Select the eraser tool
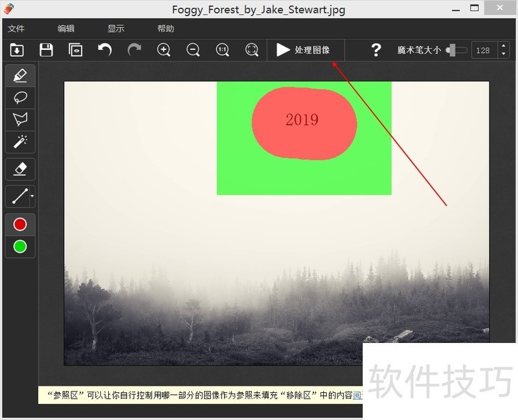Screen dimensions: 518x420 pos(19,169)
